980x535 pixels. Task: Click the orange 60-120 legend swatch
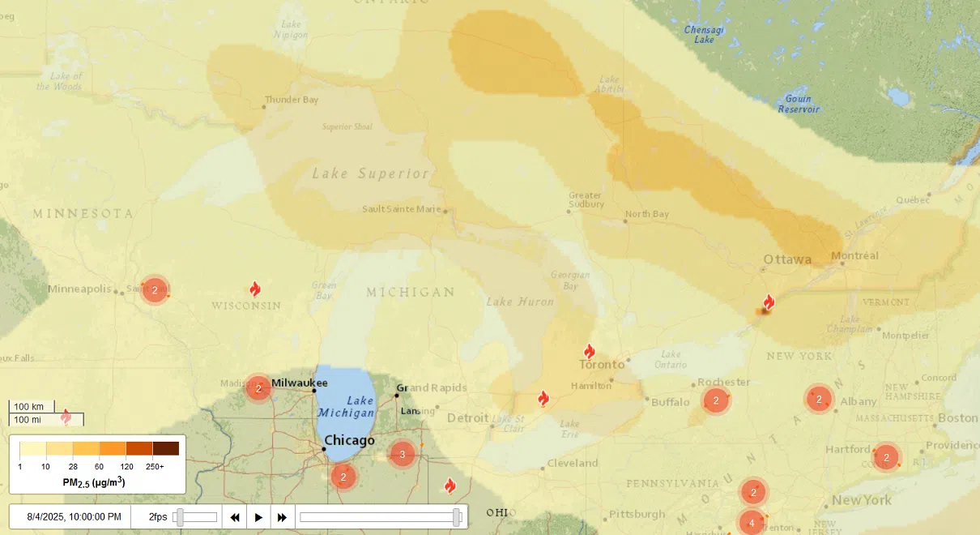(113, 448)
